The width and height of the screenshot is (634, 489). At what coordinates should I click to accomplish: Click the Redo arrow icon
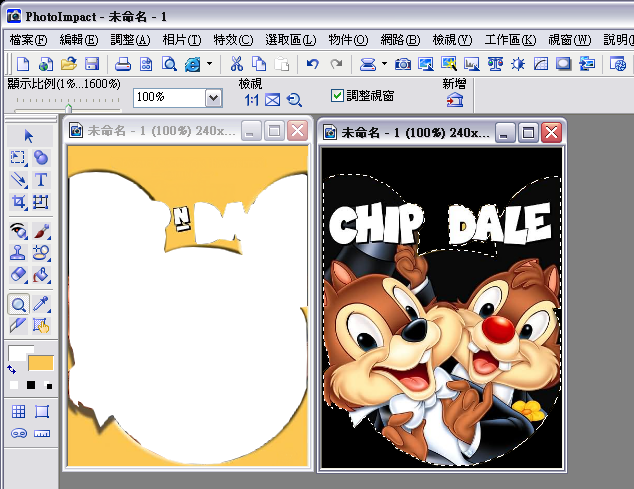pyautogui.click(x=336, y=64)
